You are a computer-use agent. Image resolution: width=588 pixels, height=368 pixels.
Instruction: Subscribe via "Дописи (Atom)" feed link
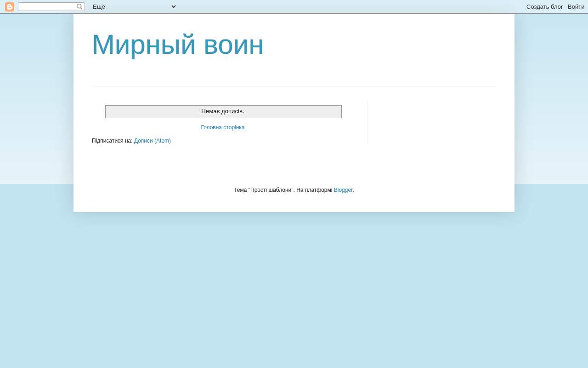(153, 141)
